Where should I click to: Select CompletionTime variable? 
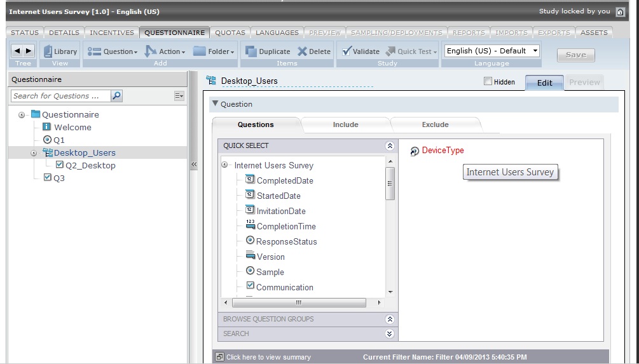coord(281,226)
